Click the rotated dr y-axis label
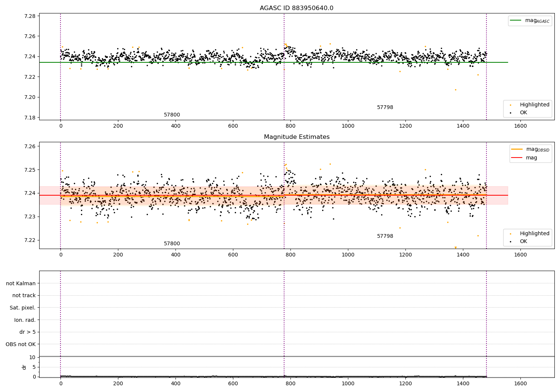 coord(24,367)
